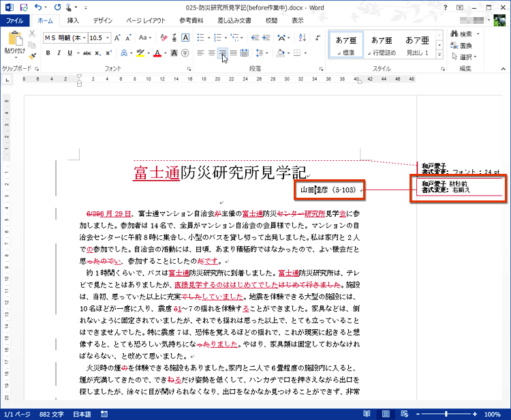
Task: Expand the styles gallery
Action: tap(439, 55)
